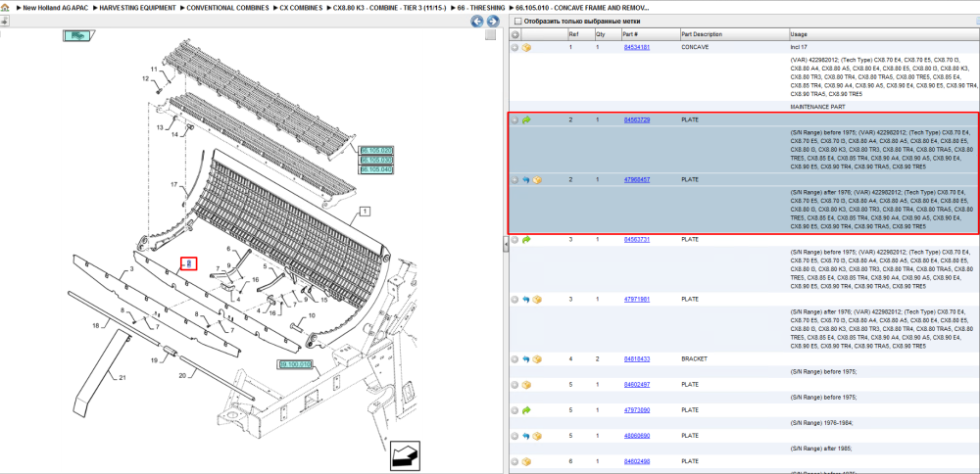Click the box icon for BRACKET 84818433

(x=537, y=359)
